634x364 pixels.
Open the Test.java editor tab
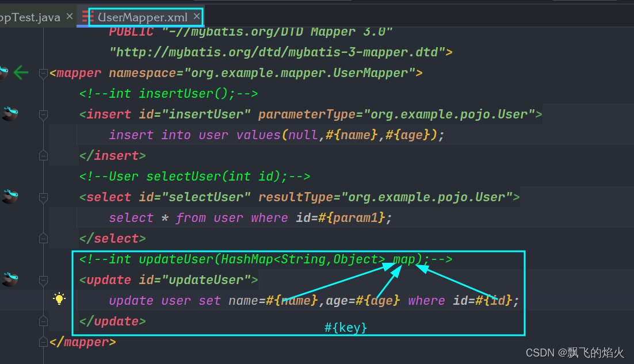point(30,17)
